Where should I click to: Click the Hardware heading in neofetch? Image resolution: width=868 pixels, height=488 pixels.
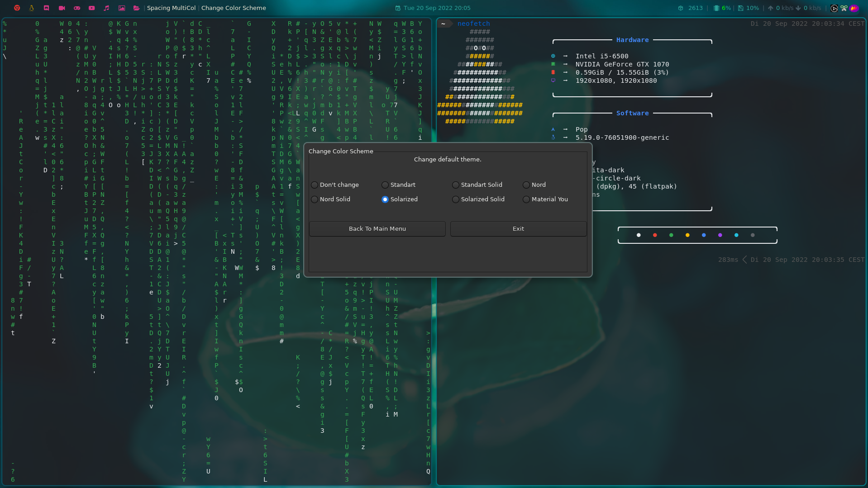[632, 40]
